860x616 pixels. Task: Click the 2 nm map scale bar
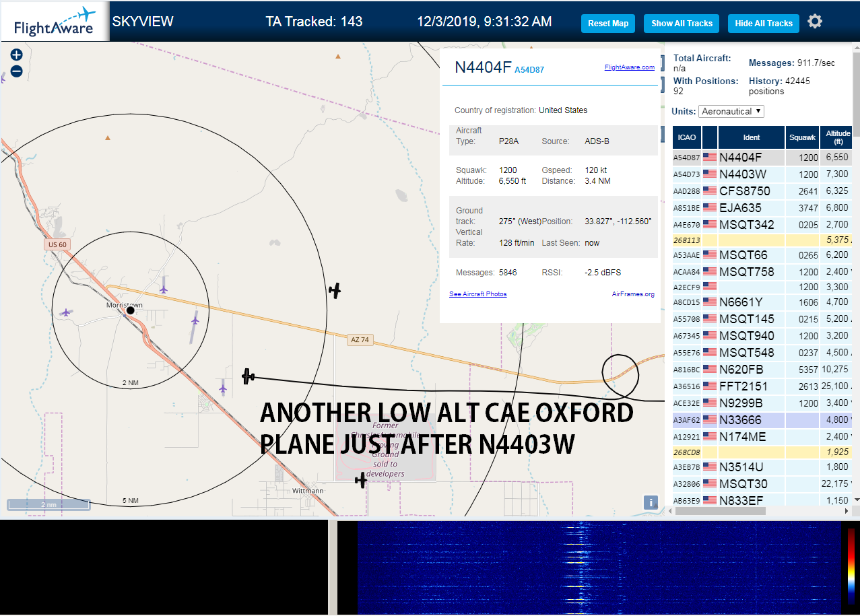click(48, 504)
